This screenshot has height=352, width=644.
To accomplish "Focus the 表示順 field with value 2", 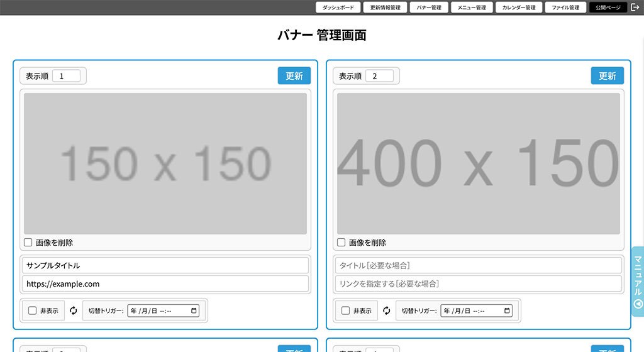I will [379, 76].
